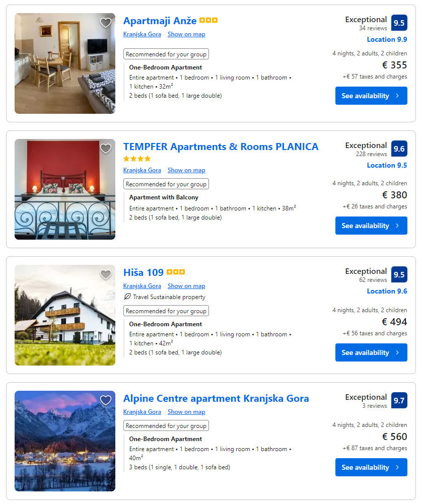Click See availability for Apartmaji Anže
This screenshot has height=504, width=422.
[371, 96]
